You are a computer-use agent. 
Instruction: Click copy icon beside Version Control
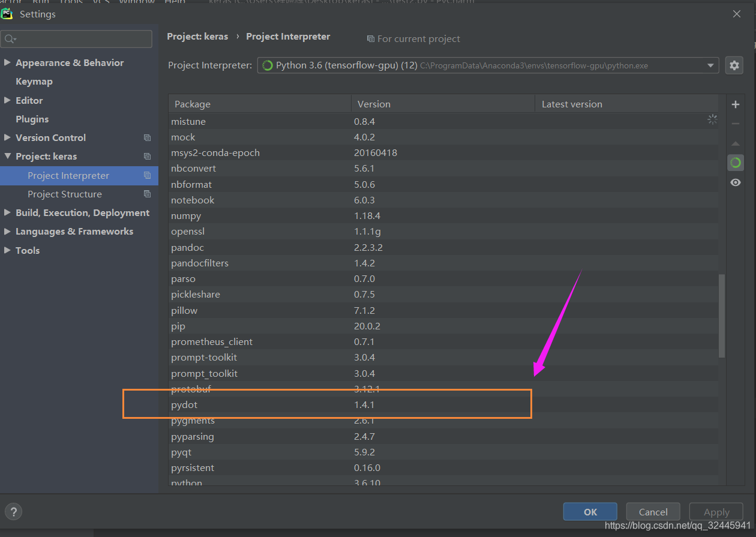coord(147,138)
